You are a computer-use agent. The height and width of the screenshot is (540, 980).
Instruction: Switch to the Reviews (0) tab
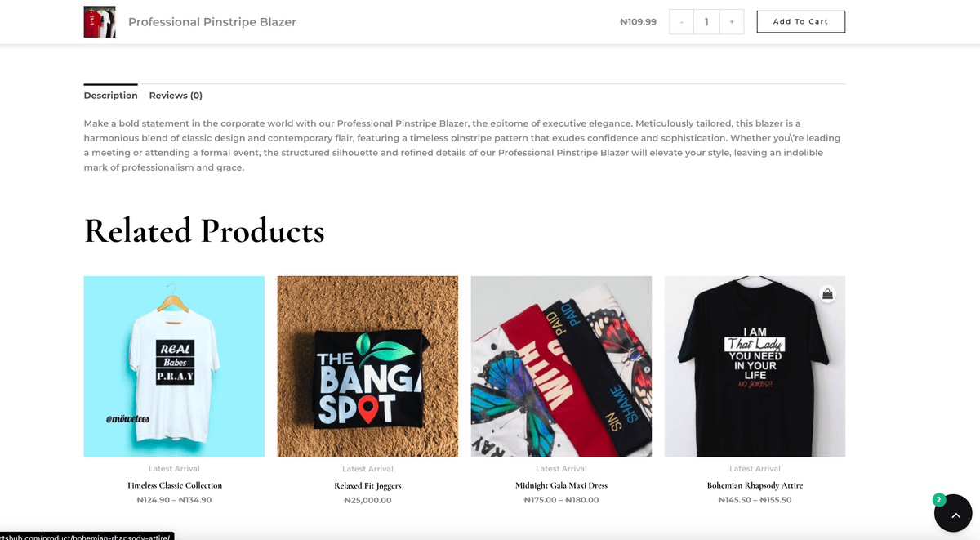pyautogui.click(x=176, y=96)
